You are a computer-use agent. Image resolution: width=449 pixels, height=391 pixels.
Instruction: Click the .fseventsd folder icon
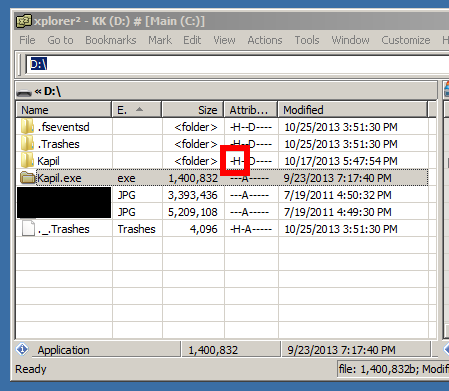pyautogui.click(x=27, y=127)
